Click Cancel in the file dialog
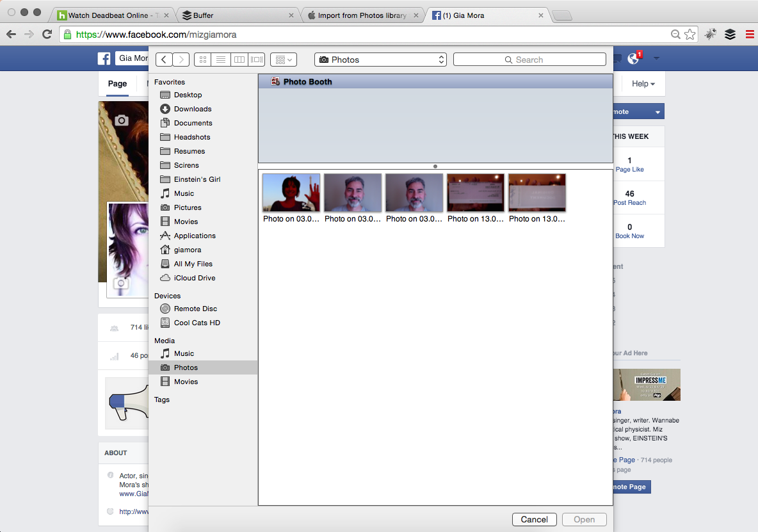This screenshot has width=758, height=532. click(534, 519)
